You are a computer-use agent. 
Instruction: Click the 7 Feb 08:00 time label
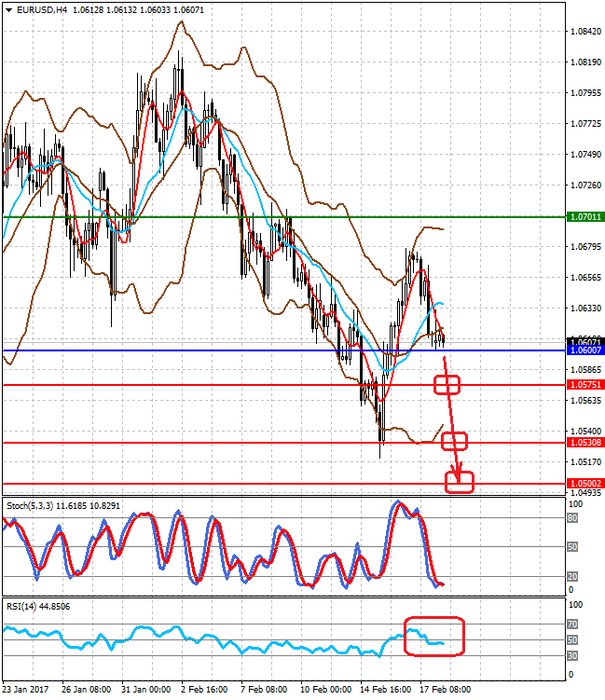(264, 690)
